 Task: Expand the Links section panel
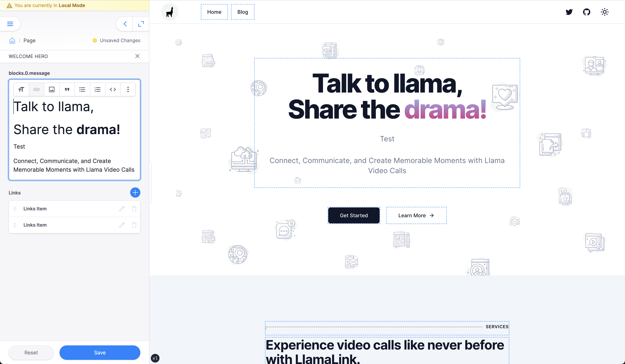[15, 192]
